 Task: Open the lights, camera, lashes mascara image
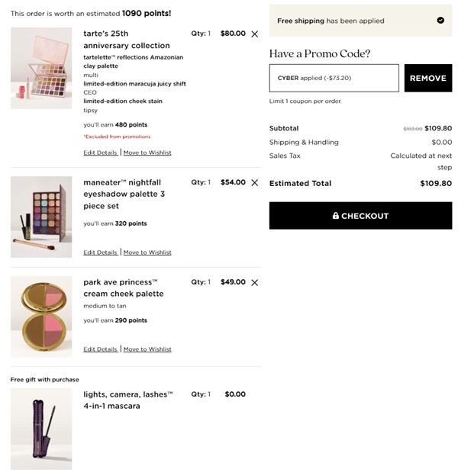pyautogui.click(x=41, y=428)
